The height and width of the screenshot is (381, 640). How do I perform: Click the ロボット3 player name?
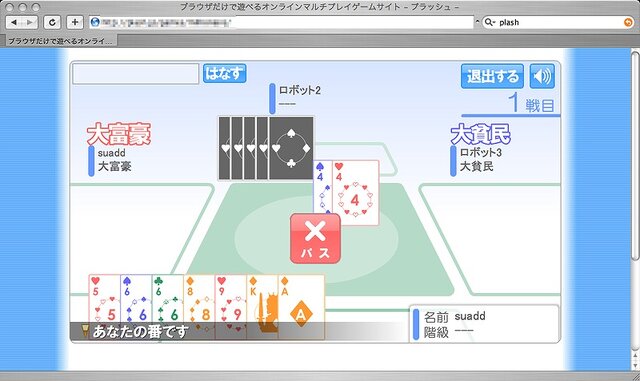coord(480,152)
